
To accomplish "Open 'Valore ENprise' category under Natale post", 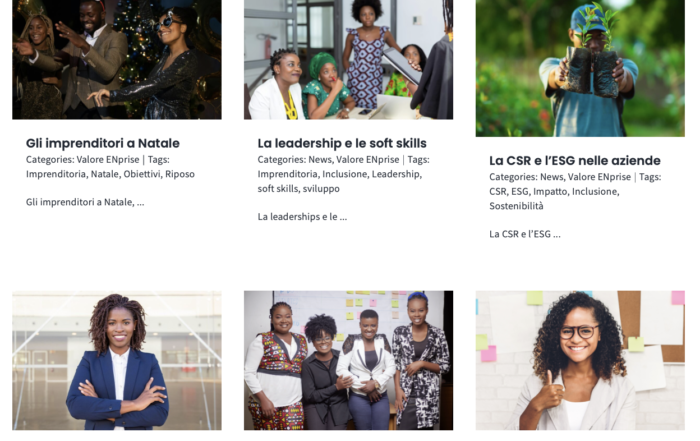I will click(108, 159).
